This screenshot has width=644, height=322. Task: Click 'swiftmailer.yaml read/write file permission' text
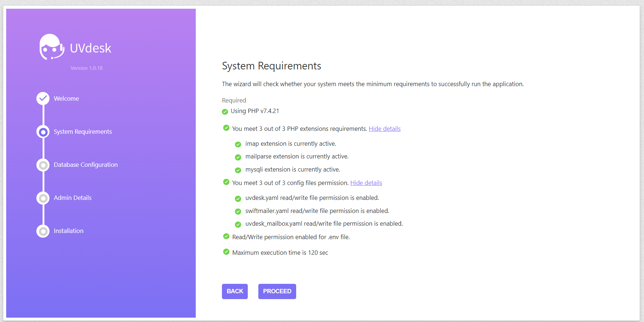click(x=317, y=211)
